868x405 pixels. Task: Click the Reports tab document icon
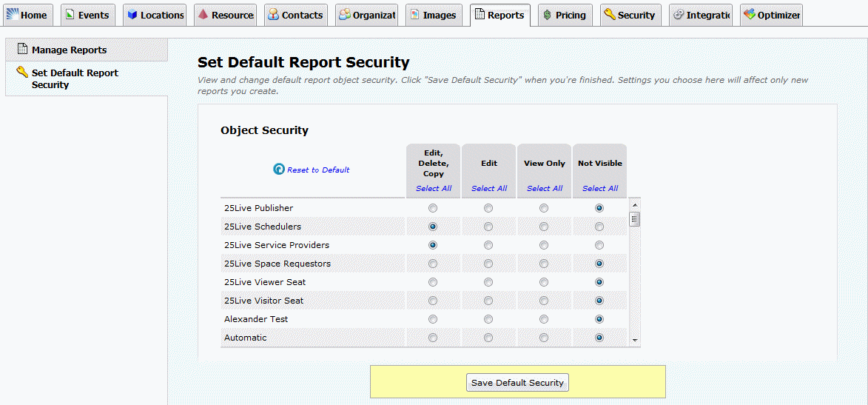480,14
